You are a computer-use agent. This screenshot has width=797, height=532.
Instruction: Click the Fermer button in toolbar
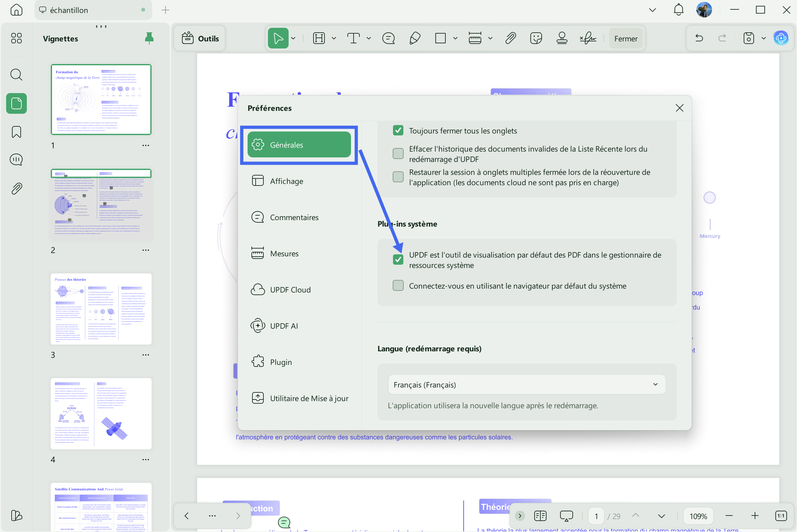point(626,38)
